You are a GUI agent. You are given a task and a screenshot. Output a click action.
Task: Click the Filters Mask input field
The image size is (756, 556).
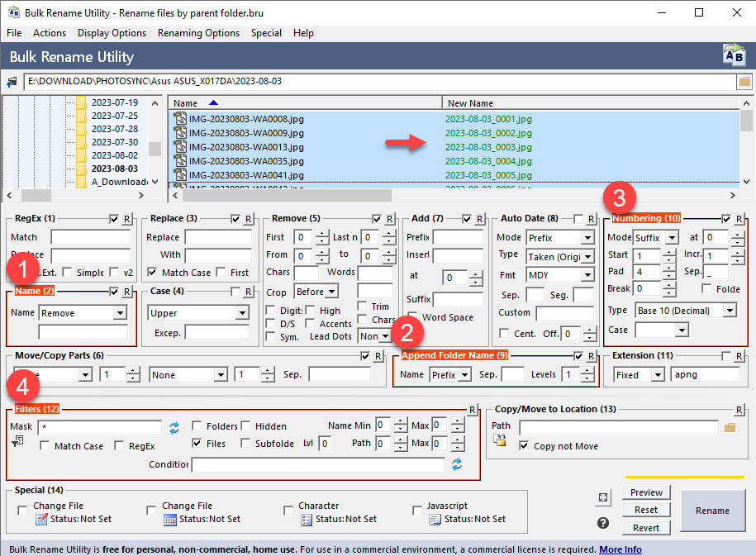click(x=100, y=427)
